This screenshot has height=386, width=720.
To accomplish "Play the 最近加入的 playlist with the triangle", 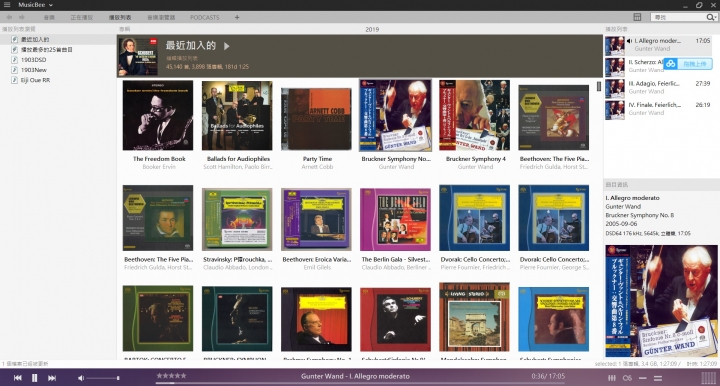I will pos(226,46).
